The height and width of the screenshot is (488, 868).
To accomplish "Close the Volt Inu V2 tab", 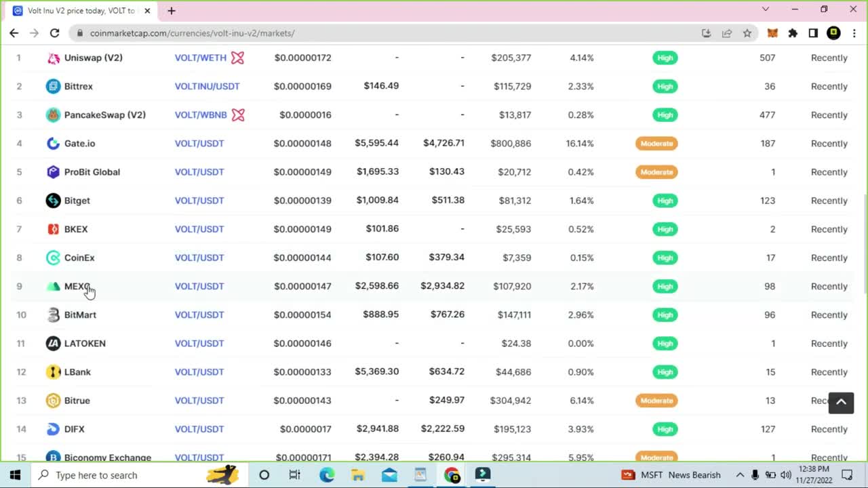I will coord(147,11).
